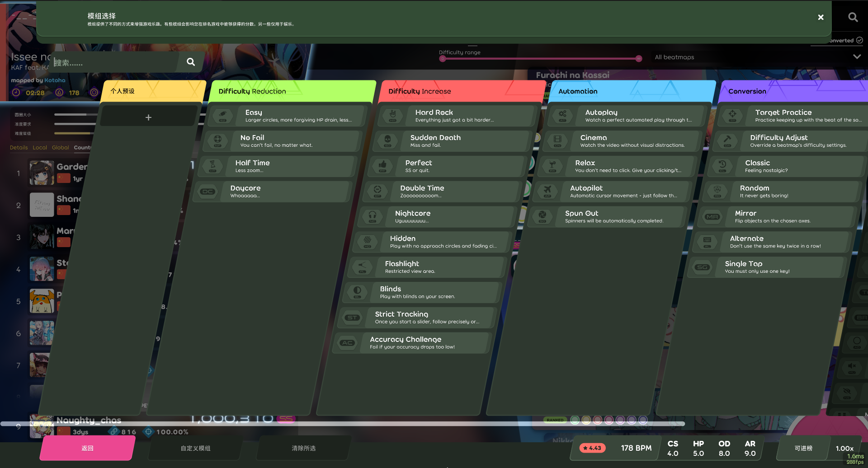The width and height of the screenshot is (868, 468).
Task: Switch to the Local leaderboard tab
Action: [40, 148]
